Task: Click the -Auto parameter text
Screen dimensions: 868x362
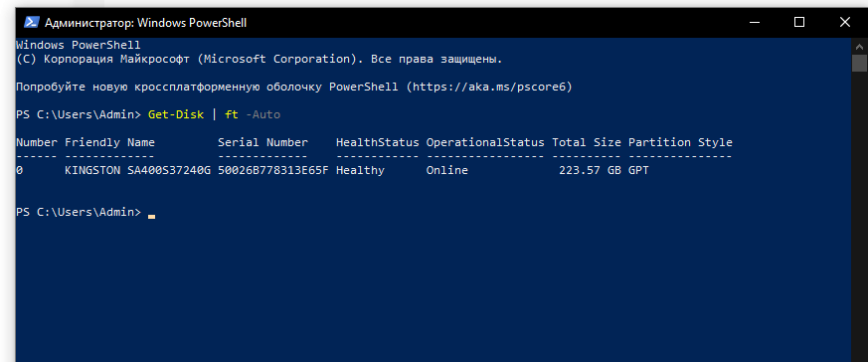Action: click(262, 114)
